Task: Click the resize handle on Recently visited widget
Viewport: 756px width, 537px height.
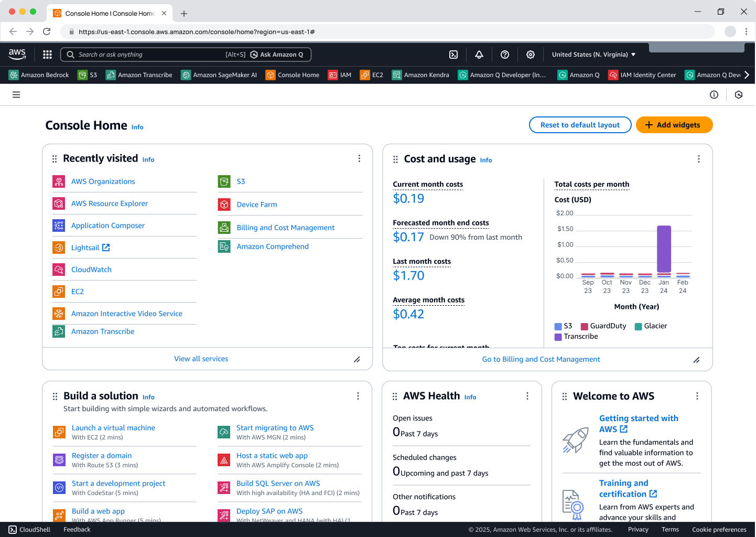Action: [357, 359]
